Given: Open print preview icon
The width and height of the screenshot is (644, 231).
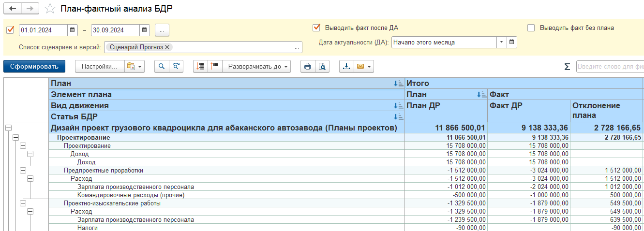Looking at the screenshot, I should pos(322,67).
